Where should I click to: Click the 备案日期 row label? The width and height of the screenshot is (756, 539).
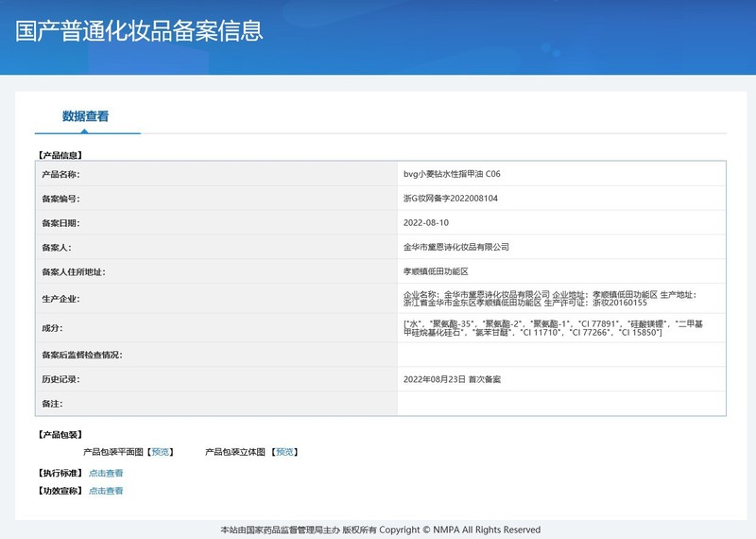pyautogui.click(x=60, y=223)
